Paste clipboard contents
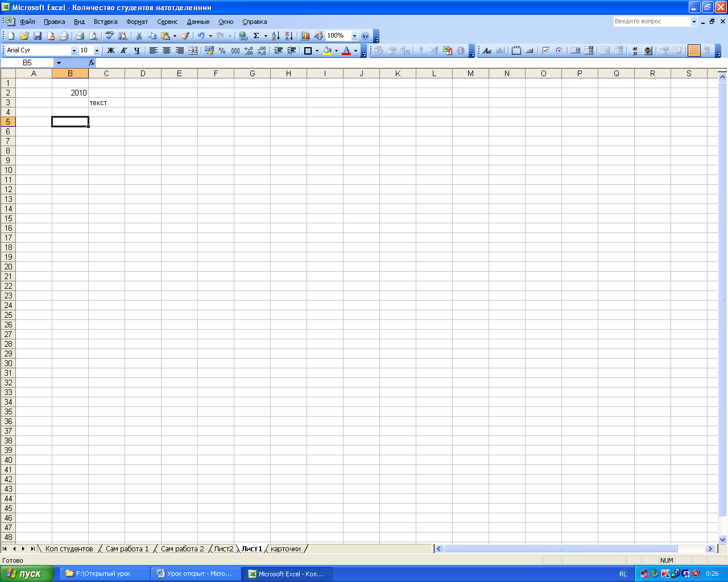Image resolution: width=728 pixels, height=582 pixels. (165, 36)
